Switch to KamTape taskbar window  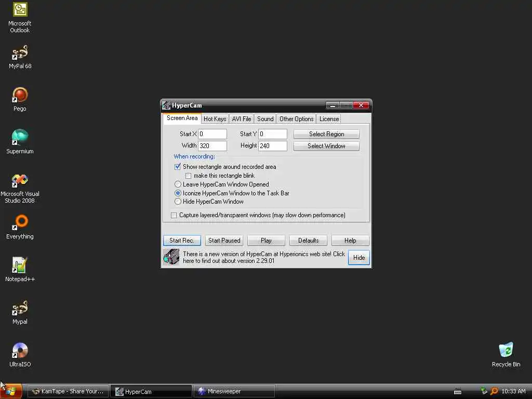(68, 391)
